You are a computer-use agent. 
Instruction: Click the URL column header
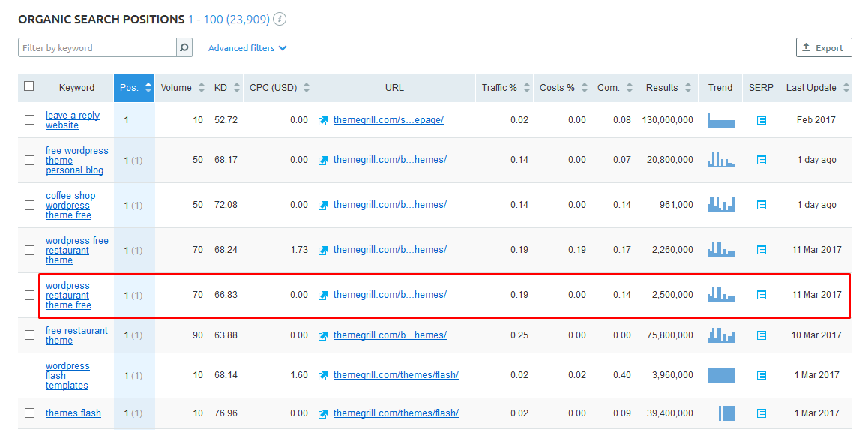[x=395, y=88]
